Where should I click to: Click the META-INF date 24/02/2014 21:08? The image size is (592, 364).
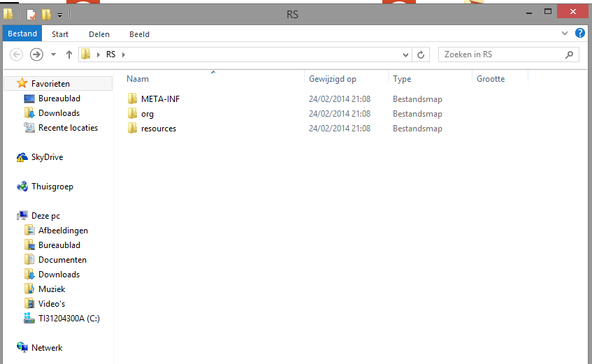340,99
